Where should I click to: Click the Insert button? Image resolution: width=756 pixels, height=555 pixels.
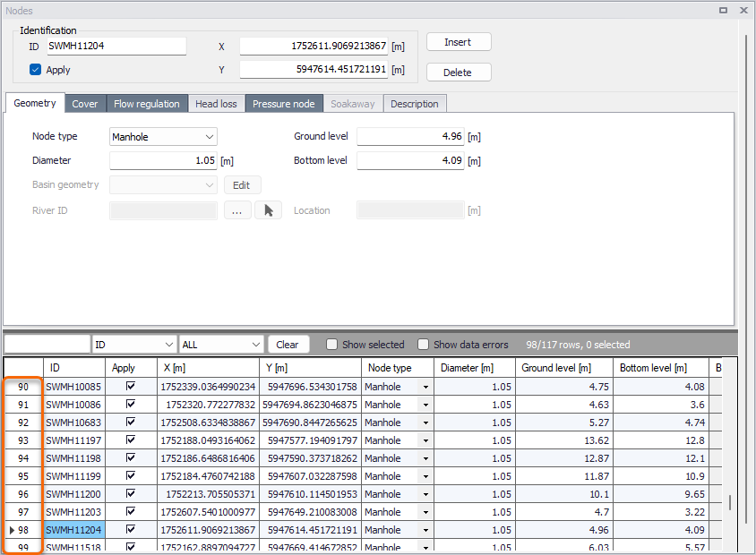459,42
